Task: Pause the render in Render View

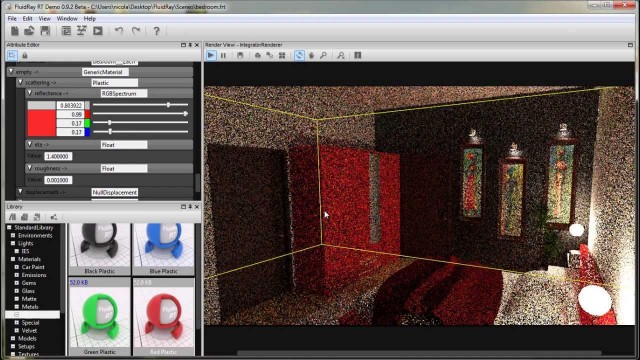Action: 223,55
